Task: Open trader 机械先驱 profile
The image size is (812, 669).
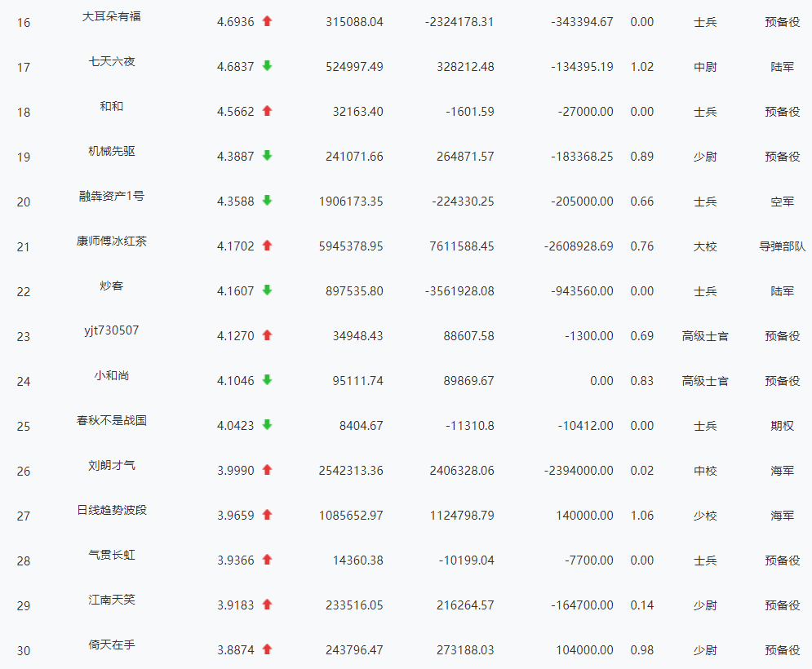Action: 112,151
